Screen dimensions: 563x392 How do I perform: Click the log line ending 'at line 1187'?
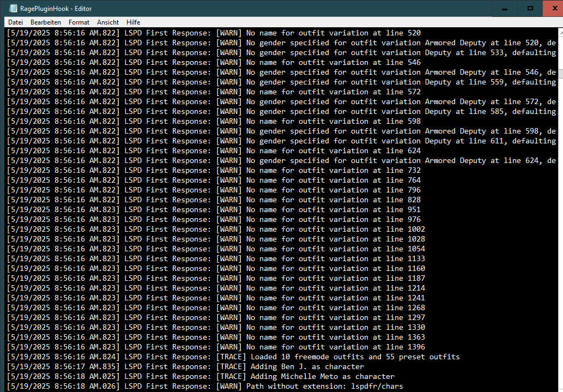[x=216, y=279]
